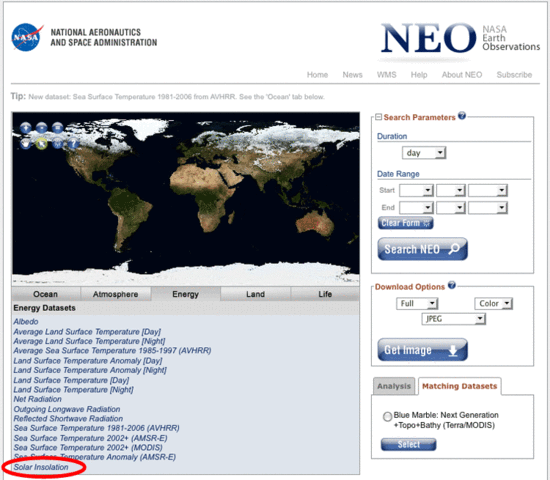Select the pan hand tool on the map
Viewport: 550px width, 480px height.
pos(26,143)
